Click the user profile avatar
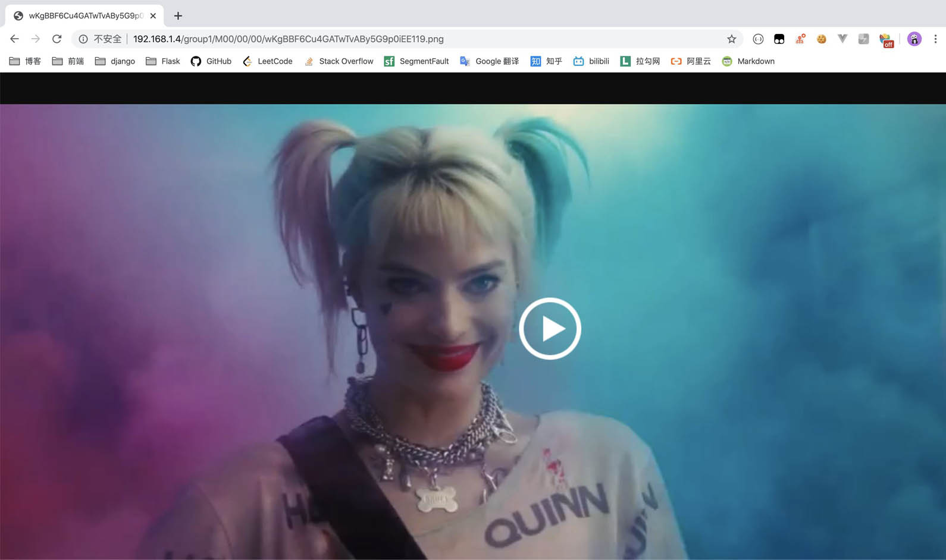946x560 pixels. coord(914,39)
